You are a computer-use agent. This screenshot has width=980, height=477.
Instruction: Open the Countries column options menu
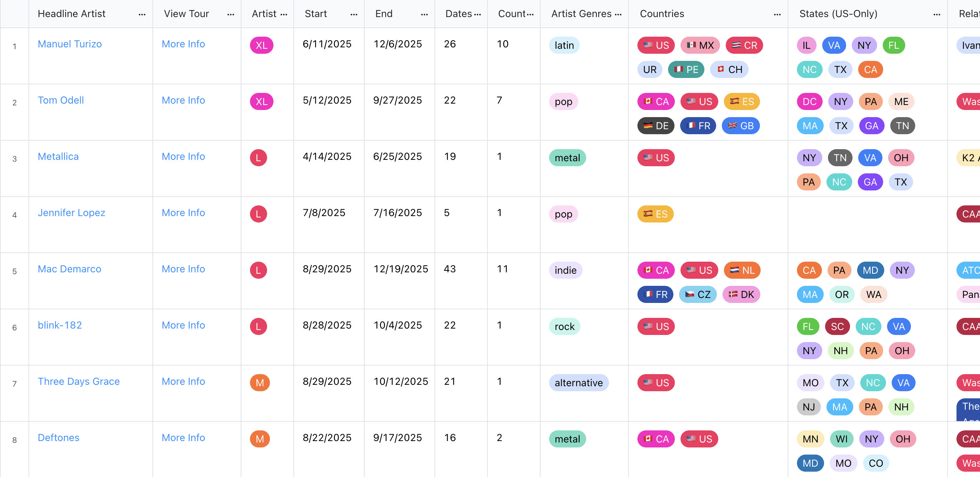pyautogui.click(x=777, y=14)
